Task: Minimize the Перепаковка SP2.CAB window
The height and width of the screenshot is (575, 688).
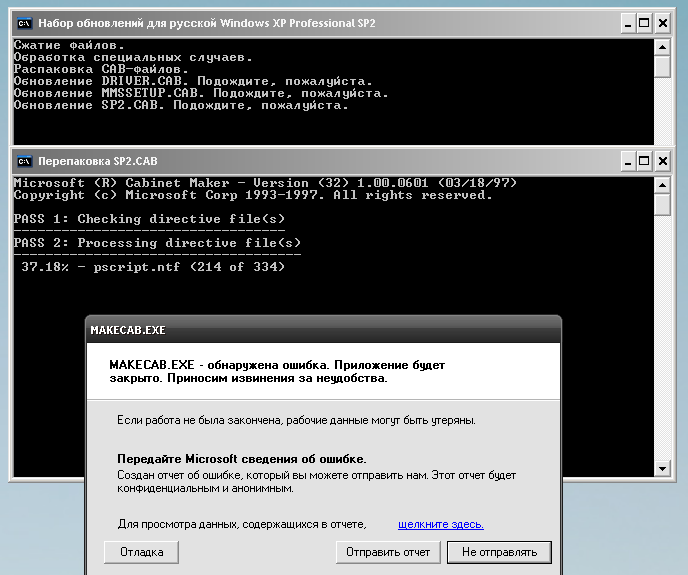Action: coord(628,162)
